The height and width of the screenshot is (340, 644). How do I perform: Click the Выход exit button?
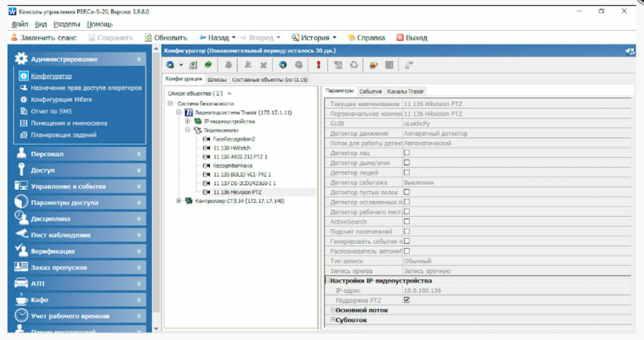[411, 38]
